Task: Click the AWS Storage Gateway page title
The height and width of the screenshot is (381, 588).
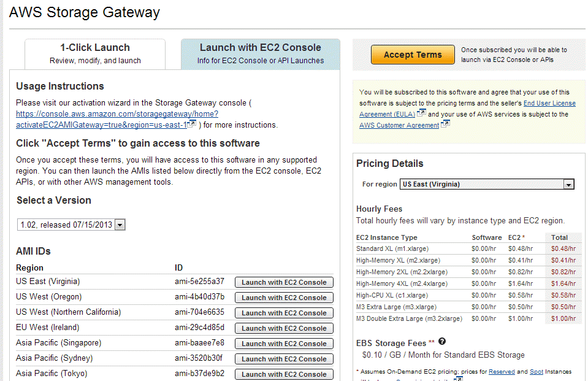Action: click(x=85, y=12)
